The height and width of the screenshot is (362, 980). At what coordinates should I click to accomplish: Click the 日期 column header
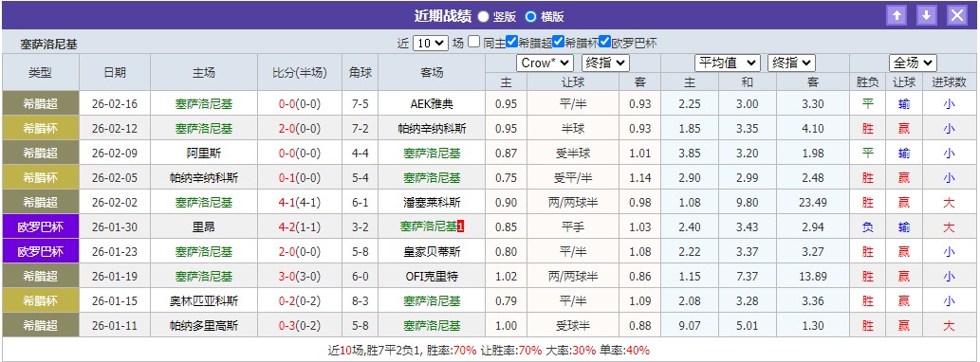point(115,72)
